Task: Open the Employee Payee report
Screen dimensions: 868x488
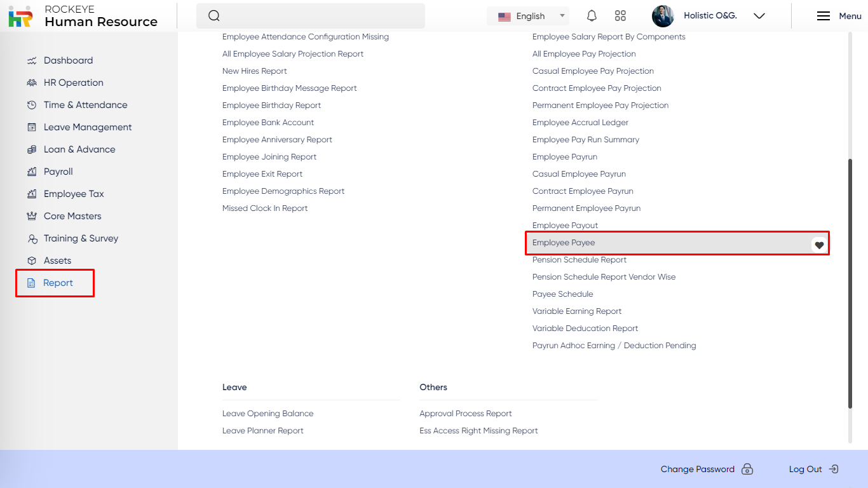Action: click(564, 243)
